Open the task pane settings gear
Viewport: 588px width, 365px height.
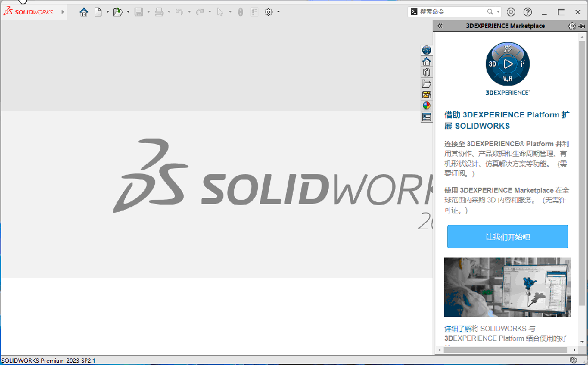click(x=572, y=26)
